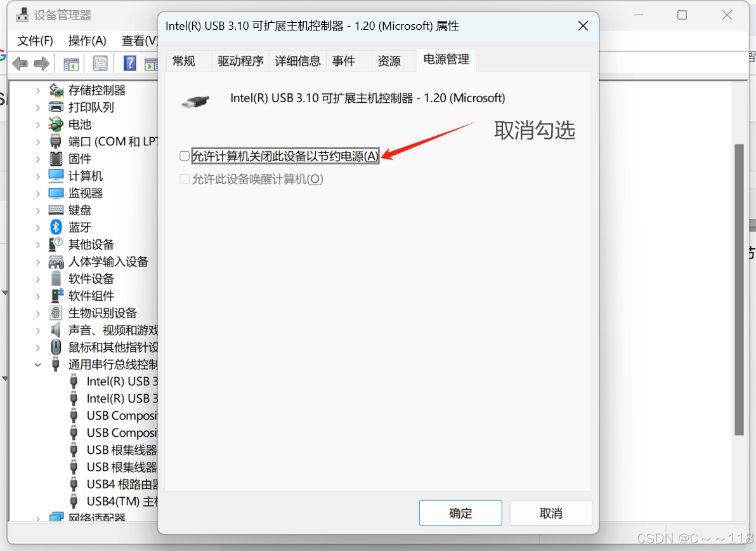The width and height of the screenshot is (756, 551).
Task: Click the back arrow toolbar icon
Action: point(20,63)
